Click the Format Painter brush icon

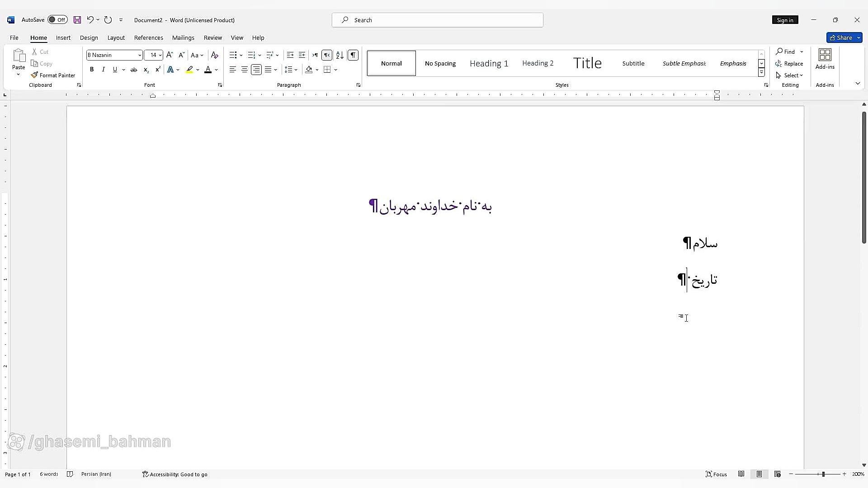(x=34, y=75)
